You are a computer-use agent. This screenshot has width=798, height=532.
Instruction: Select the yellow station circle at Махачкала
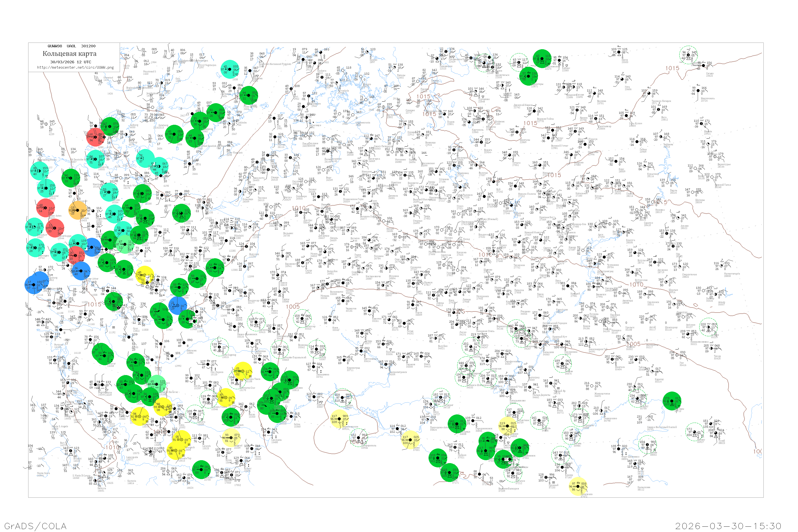coord(578,487)
